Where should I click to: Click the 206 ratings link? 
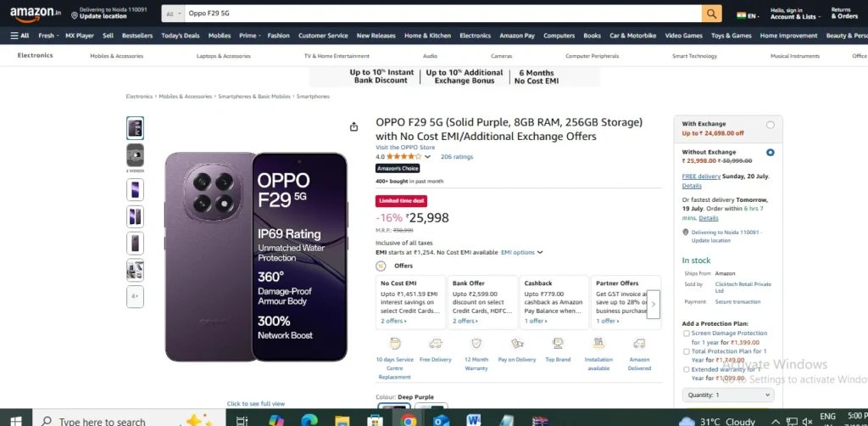tap(457, 157)
